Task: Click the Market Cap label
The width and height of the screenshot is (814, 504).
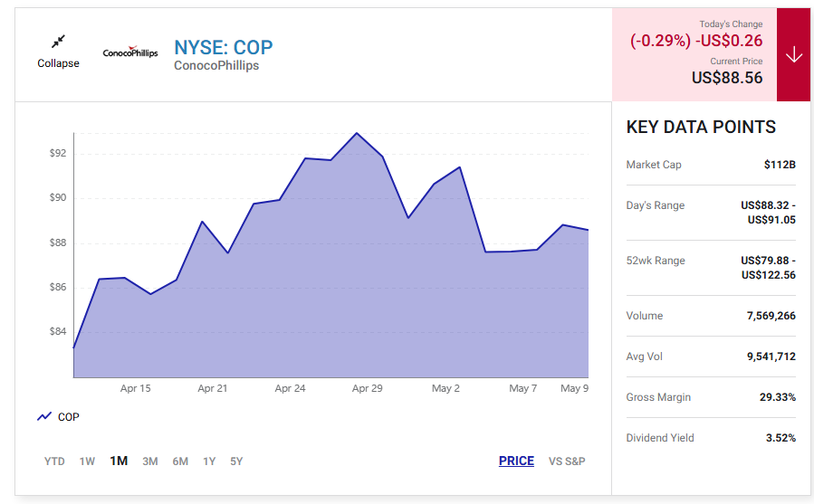Action: (654, 165)
